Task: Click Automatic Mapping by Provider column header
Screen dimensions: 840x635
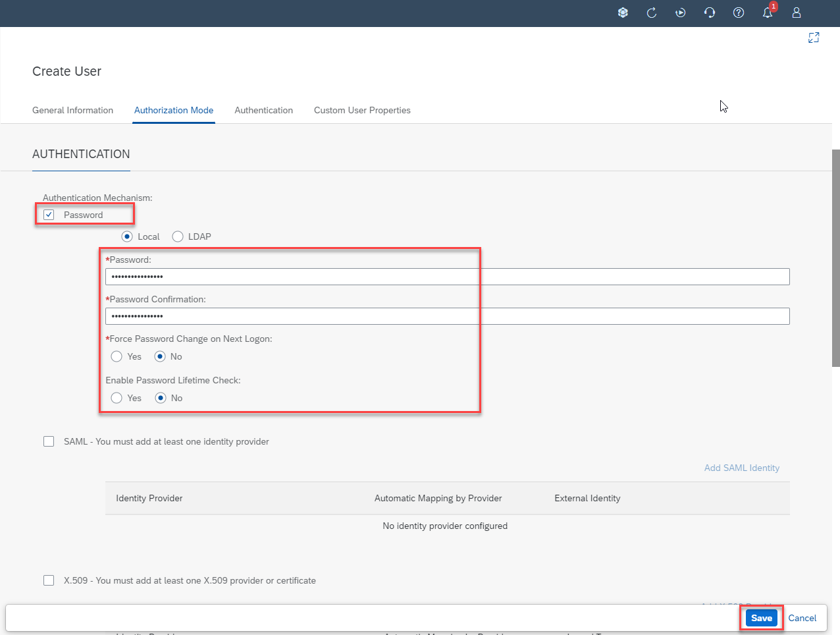Action: 438,498
